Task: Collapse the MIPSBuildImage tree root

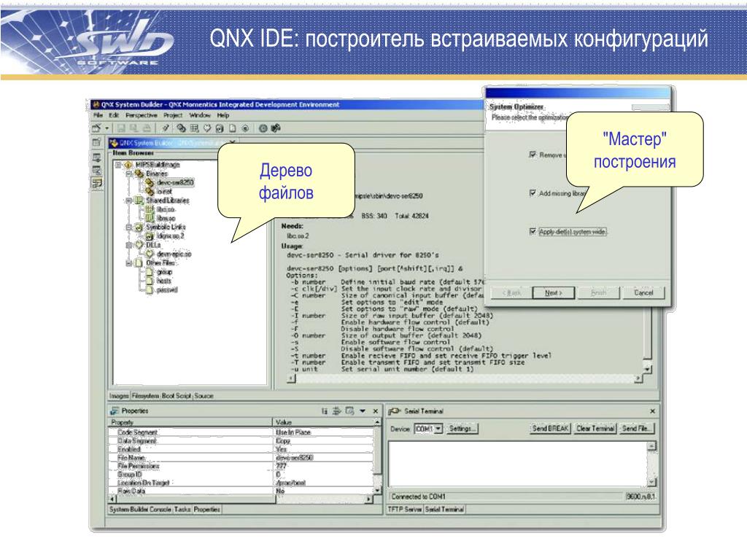Action: click(118, 165)
